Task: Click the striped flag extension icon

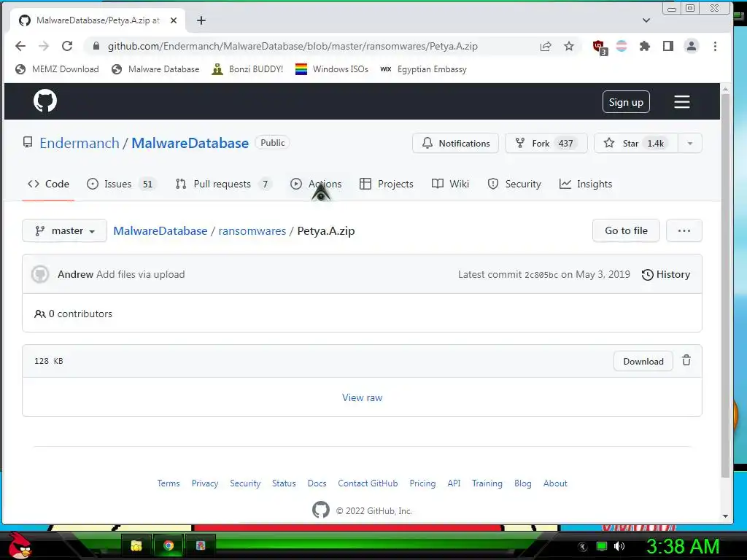Action: pyautogui.click(x=622, y=46)
